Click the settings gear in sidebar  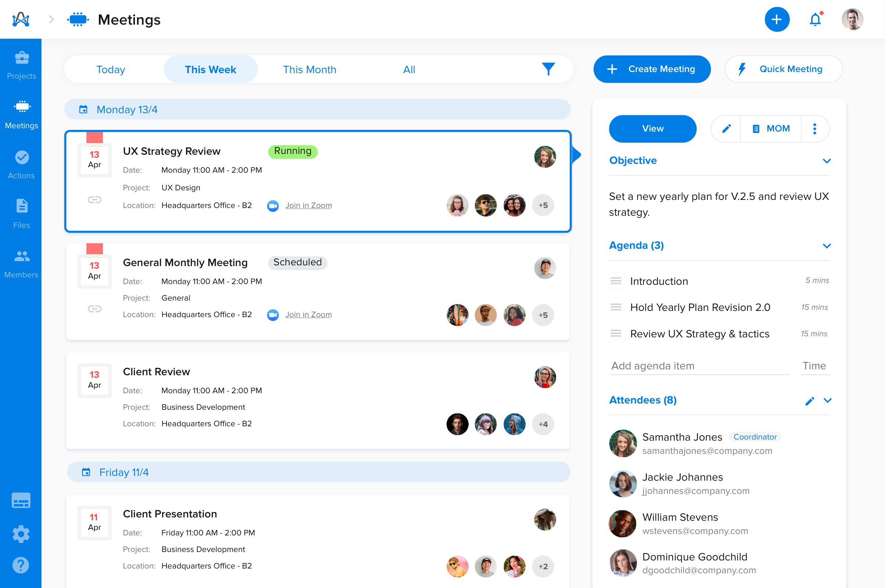click(x=21, y=534)
